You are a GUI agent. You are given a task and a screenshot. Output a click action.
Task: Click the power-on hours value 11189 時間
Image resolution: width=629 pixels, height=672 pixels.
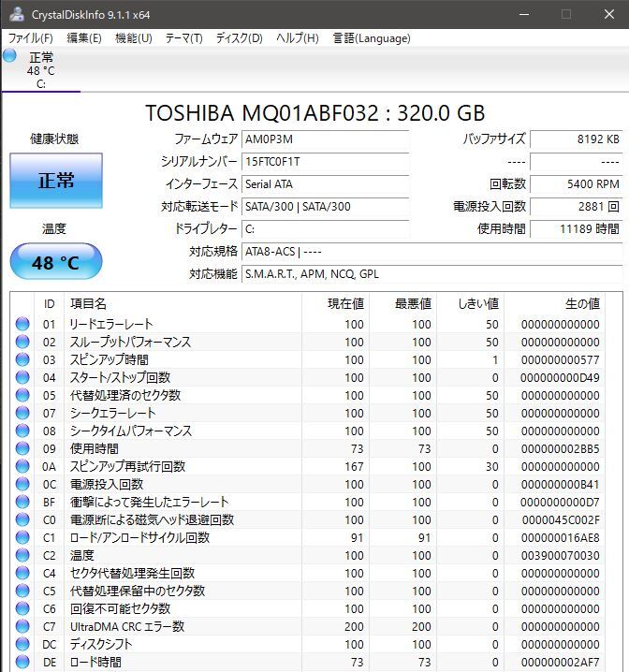(x=576, y=229)
